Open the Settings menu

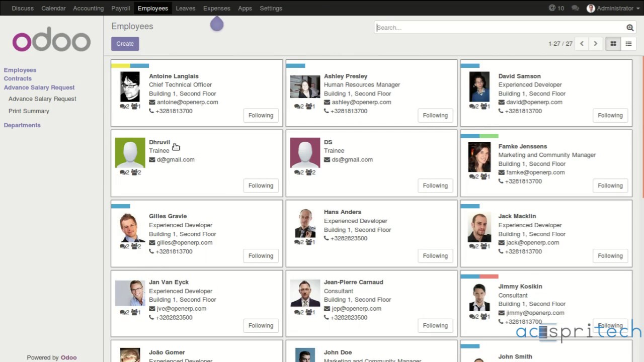[x=271, y=8]
